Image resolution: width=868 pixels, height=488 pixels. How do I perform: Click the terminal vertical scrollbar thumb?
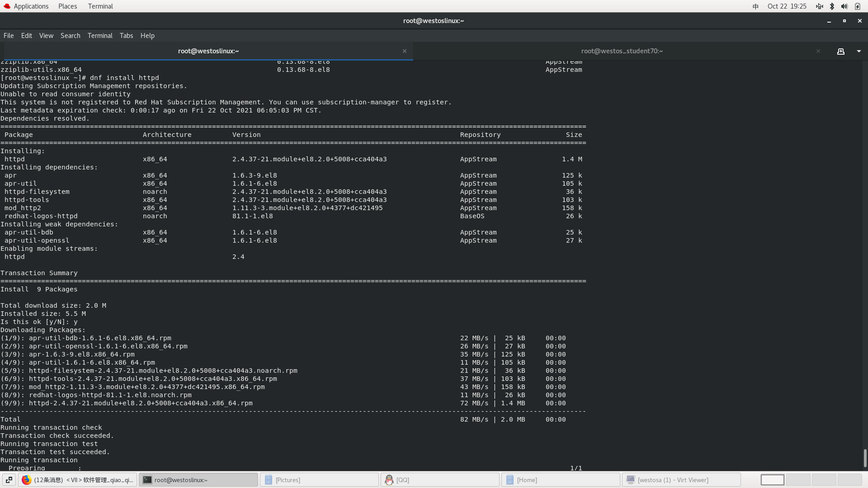pyautogui.click(x=865, y=458)
